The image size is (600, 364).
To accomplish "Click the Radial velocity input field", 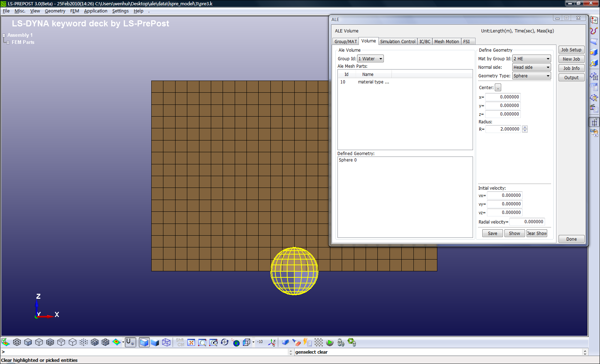I will [x=527, y=222].
